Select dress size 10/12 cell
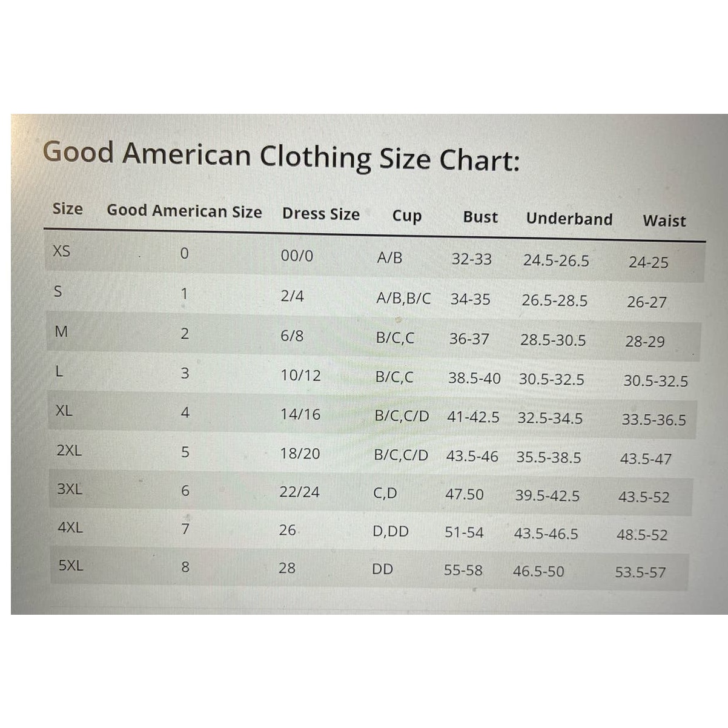Image resolution: width=728 pixels, height=728 pixels. pyautogui.click(x=300, y=376)
